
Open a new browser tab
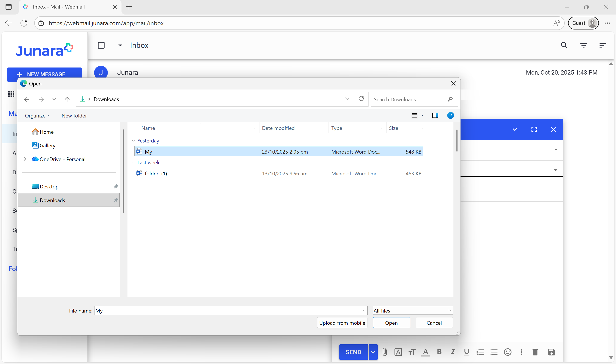(x=129, y=7)
